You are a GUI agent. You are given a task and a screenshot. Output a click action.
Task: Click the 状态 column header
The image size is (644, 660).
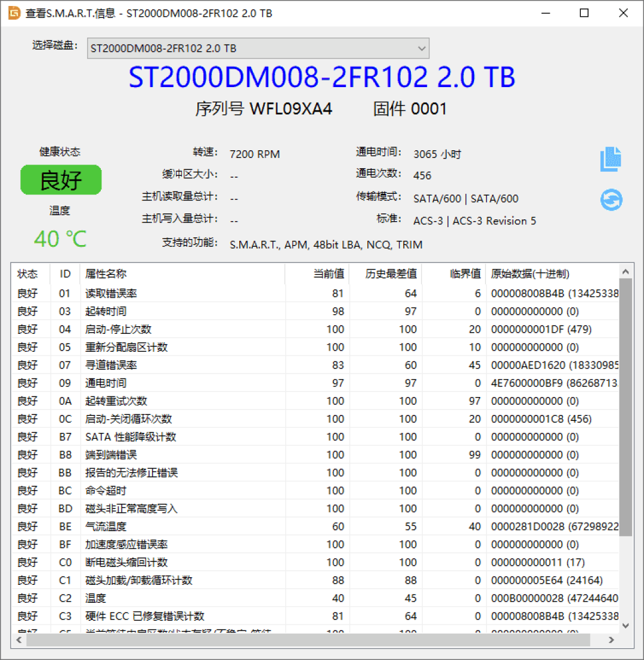(x=30, y=274)
